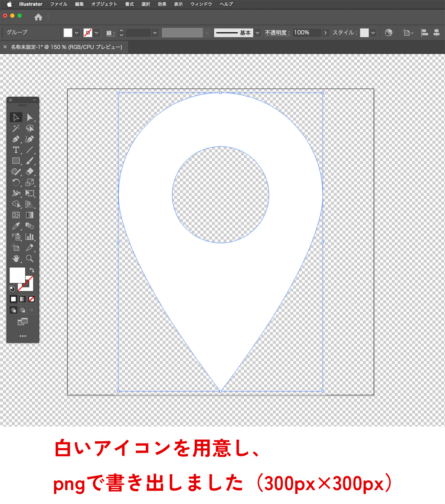Select the Magic Wand tool

coord(16,128)
